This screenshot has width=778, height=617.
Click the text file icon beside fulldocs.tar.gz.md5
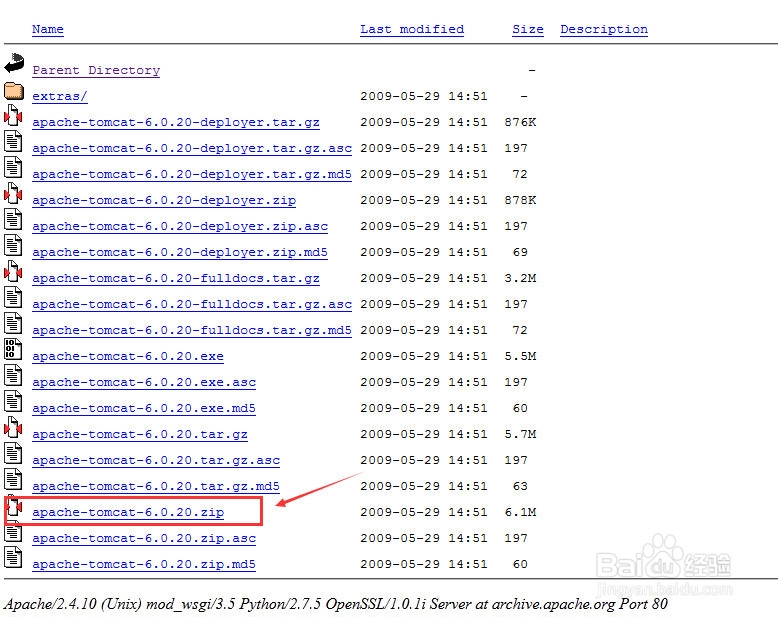pyautogui.click(x=13, y=323)
